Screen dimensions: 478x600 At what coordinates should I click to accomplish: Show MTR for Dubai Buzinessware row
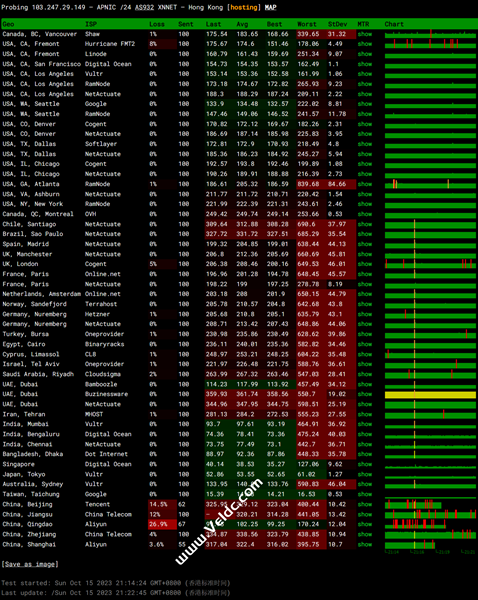[x=365, y=394]
